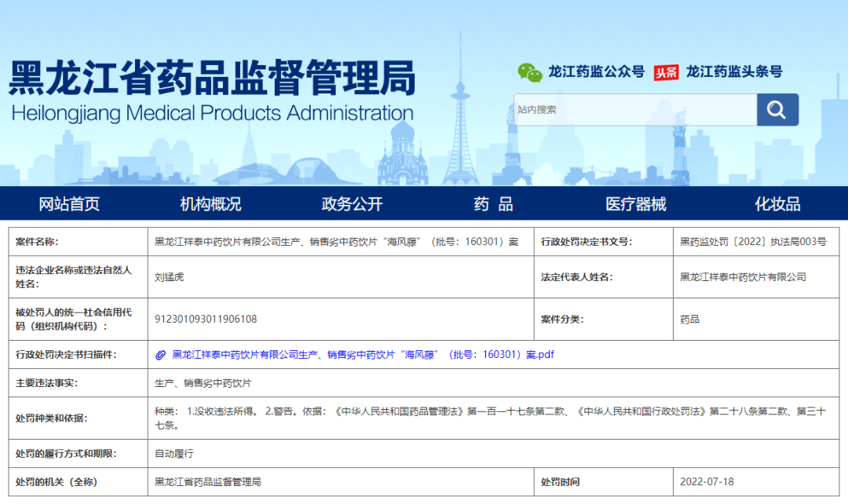The width and height of the screenshot is (848, 504).
Task: Click the 刘猛虎 name cell
Action: tap(169, 277)
